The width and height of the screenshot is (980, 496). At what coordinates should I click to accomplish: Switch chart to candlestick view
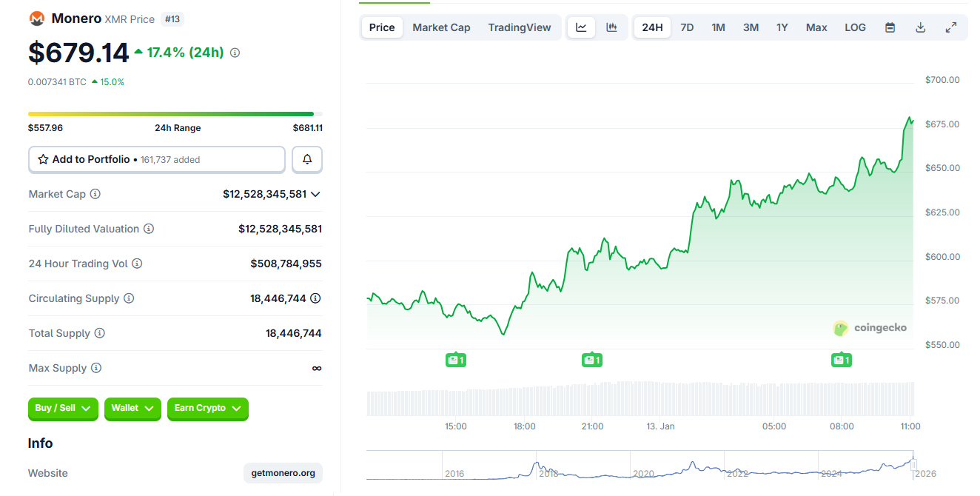(612, 27)
